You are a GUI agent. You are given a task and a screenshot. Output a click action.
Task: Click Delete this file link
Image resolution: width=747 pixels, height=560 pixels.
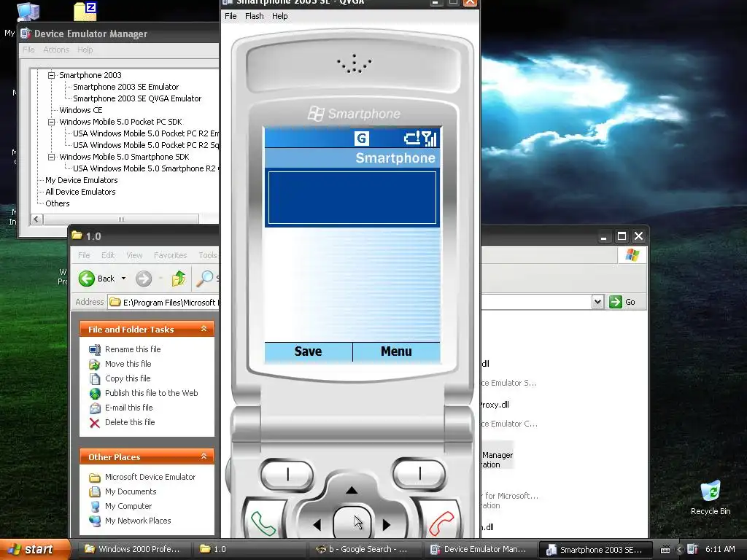tap(130, 422)
